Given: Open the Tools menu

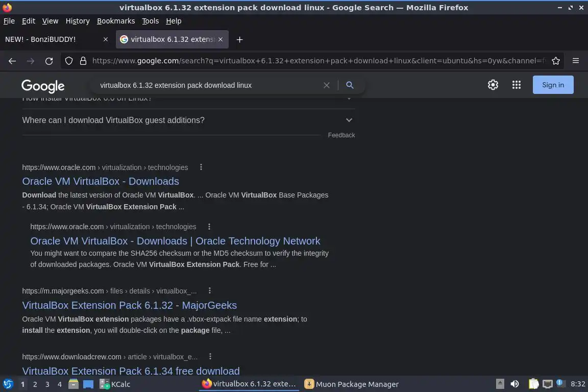Looking at the screenshot, I should (151, 21).
